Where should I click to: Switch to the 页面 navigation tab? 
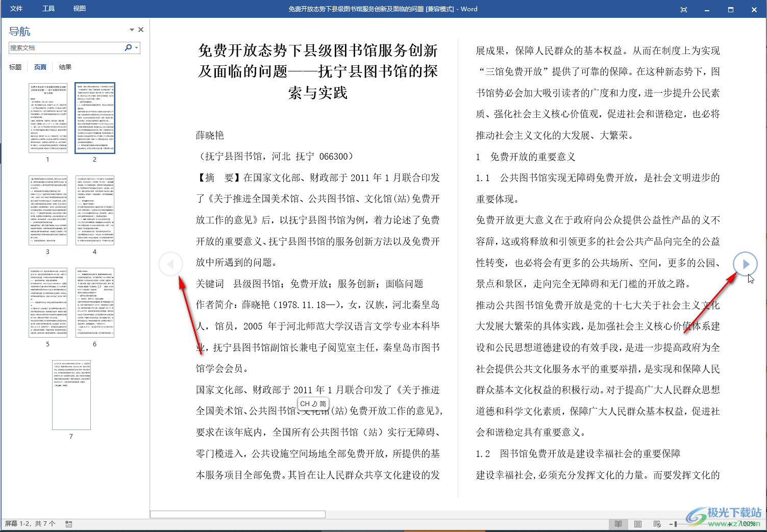pos(40,67)
